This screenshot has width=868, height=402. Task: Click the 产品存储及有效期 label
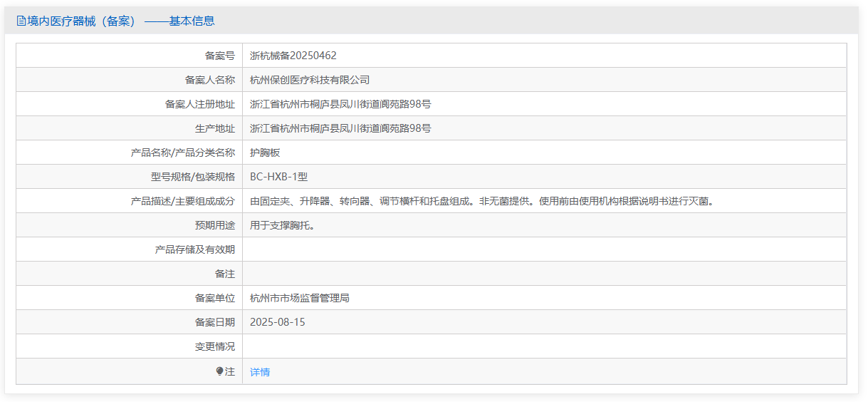[195, 249]
